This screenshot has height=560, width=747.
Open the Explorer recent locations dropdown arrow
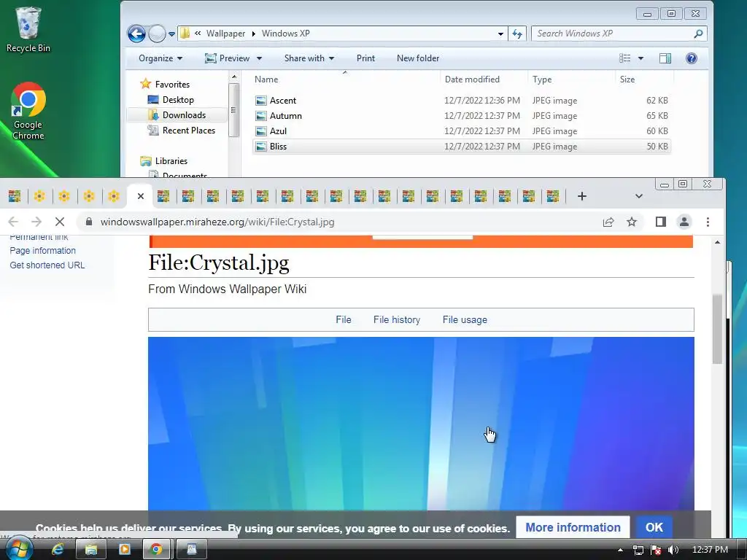171,34
